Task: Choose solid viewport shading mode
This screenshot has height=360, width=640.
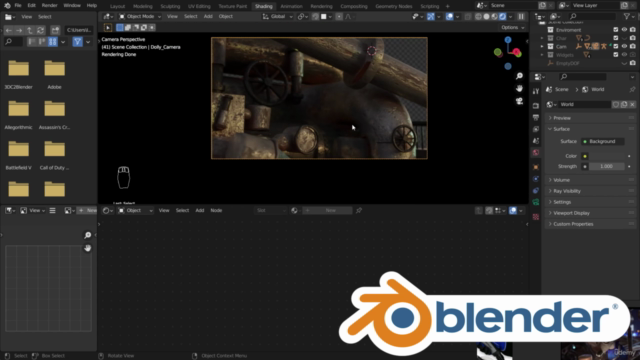Action: [x=487, y=17]
